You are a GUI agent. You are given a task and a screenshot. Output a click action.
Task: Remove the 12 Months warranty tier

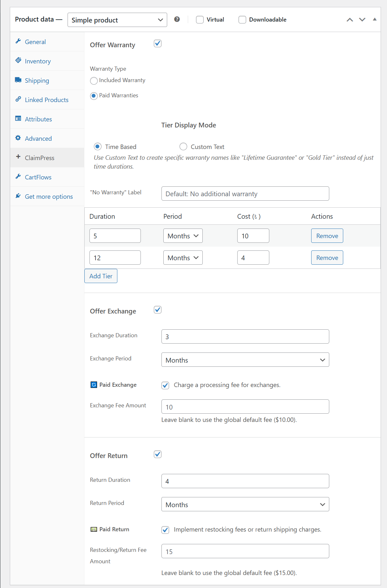[x=327, y=258]
